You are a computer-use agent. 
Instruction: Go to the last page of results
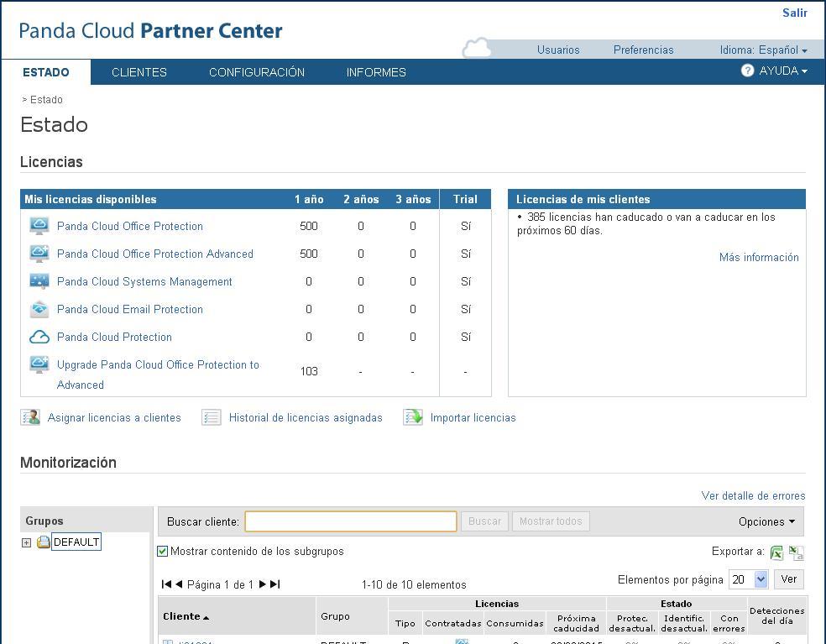point(275,584)
